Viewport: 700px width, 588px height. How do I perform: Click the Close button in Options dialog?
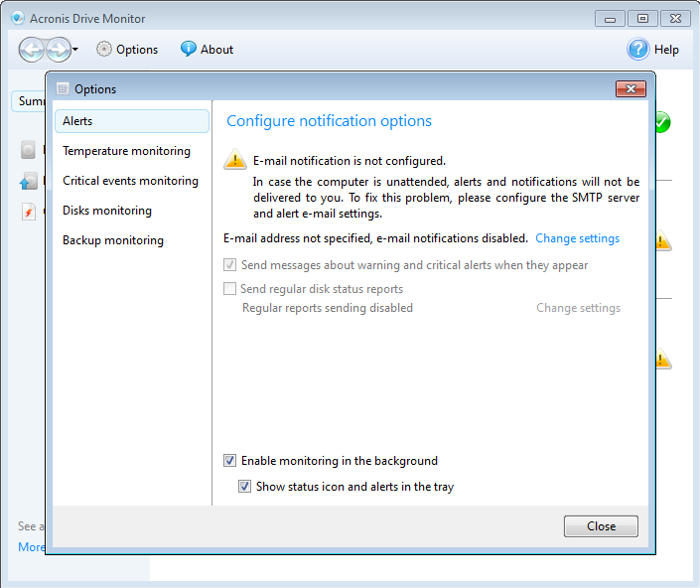click(601, 526)
